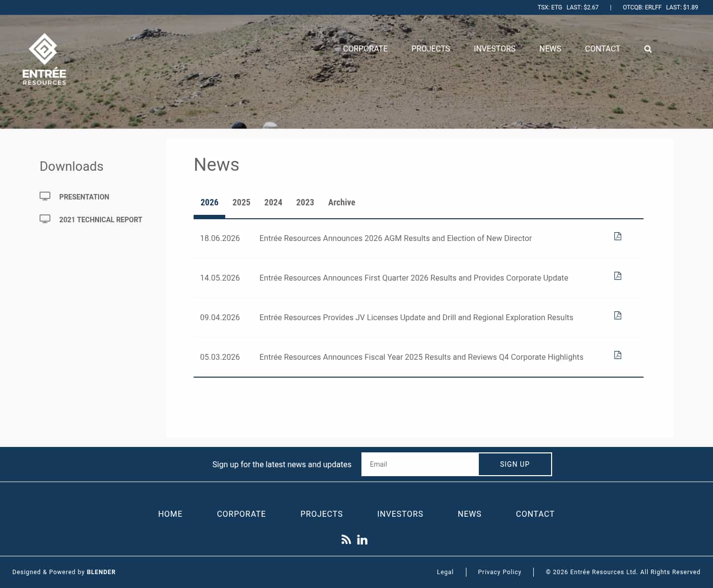Go to Corporate in the footer menu
The image size is (713, 588).
tap(241, 514)
